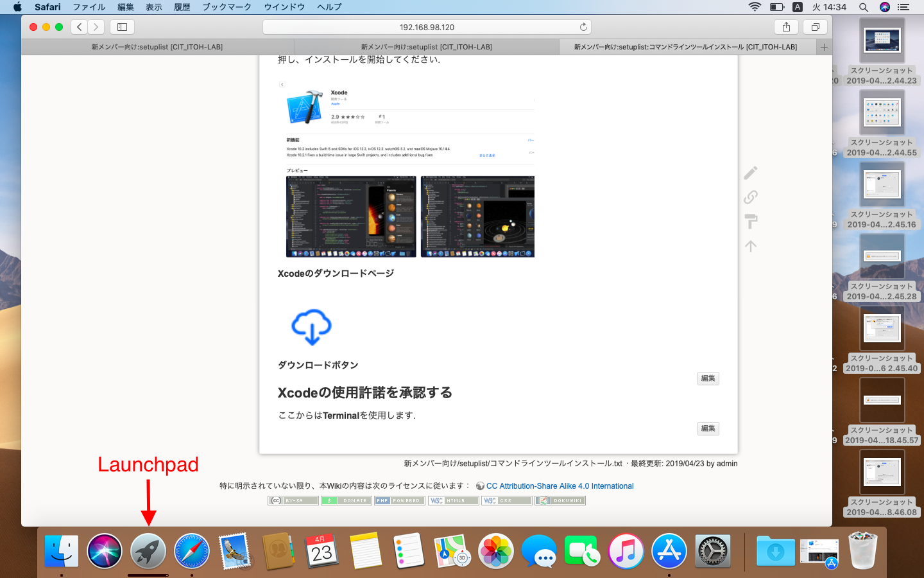Screen dimensions: 924x578
Task: Open Safari compass icon in Dock
Action: (x=192, y=551)
